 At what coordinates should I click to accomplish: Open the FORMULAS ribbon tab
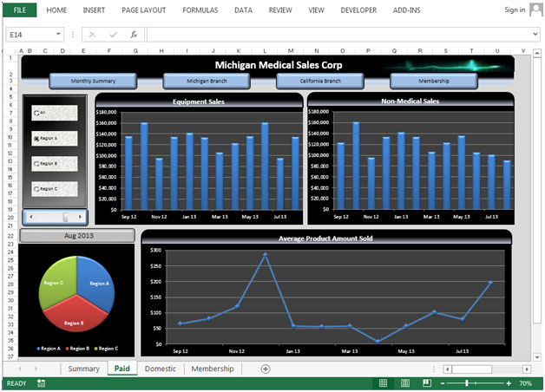200,10
